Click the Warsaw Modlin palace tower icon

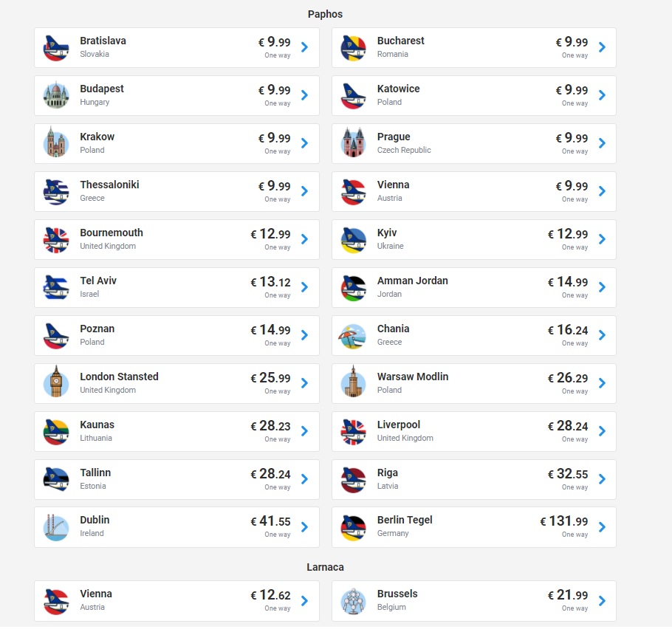pyautogui.click(x=353, y=382)
